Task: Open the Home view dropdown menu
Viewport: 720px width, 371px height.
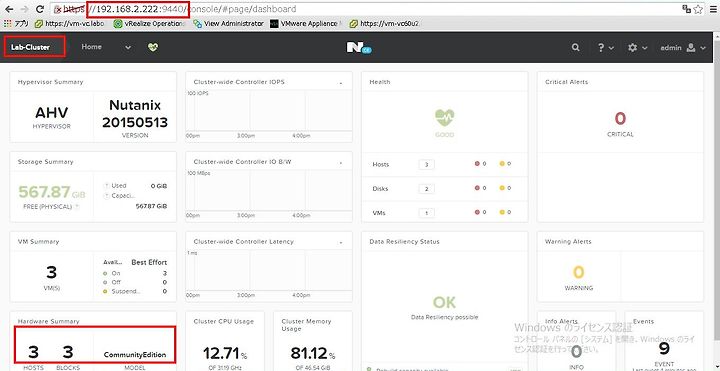Action: [106, 47]
